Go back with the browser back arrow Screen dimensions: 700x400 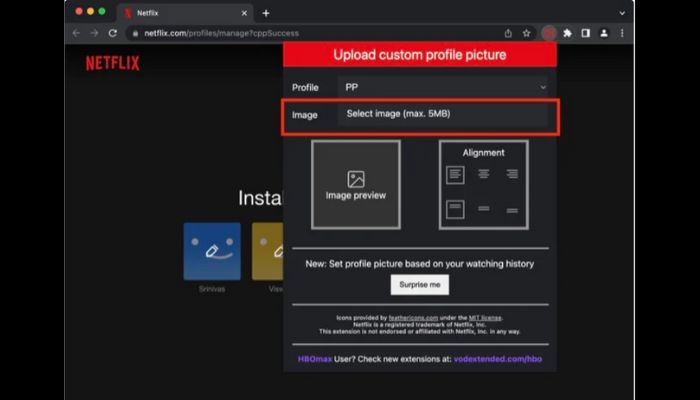76,33
